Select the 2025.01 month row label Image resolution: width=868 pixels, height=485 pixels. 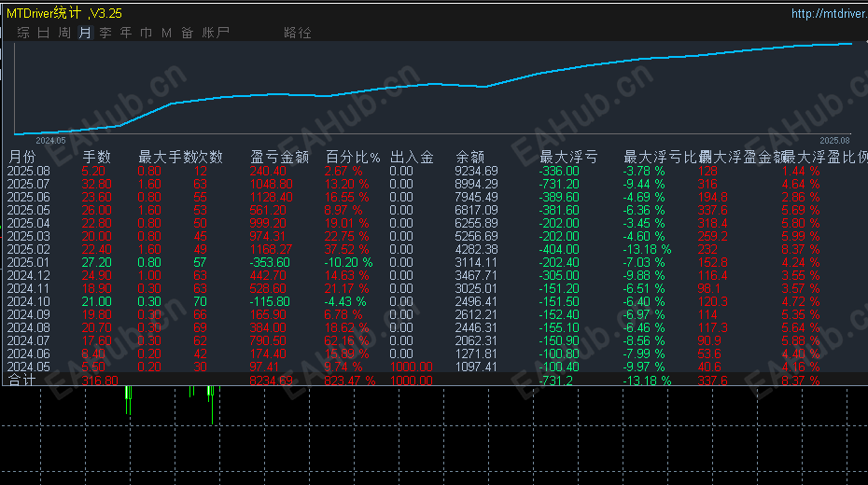point(28,262)
